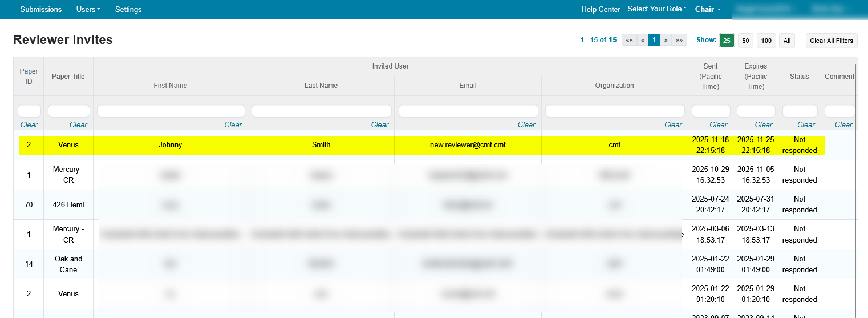Viewport: 868px width, 318px height.
Task: Open the Submissions menu
Action: pos(40,9)
